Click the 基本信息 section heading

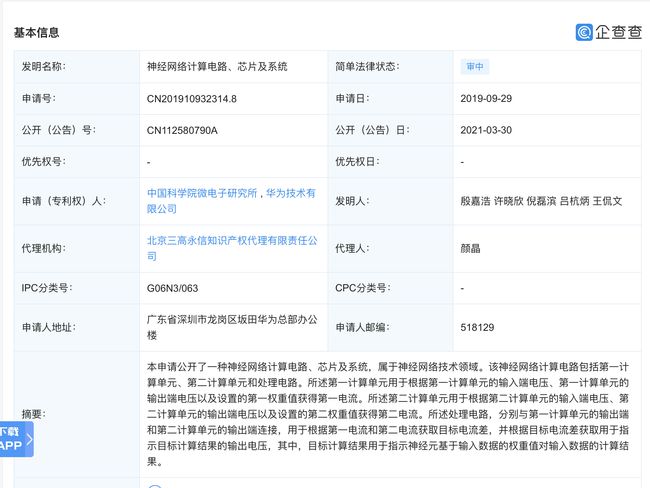pos(36,32)
